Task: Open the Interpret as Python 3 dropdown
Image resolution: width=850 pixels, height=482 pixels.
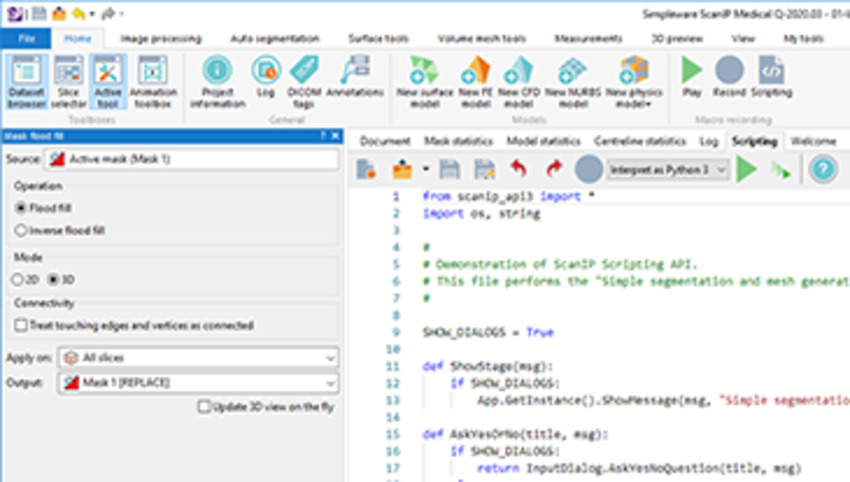Action: [668, 171]
